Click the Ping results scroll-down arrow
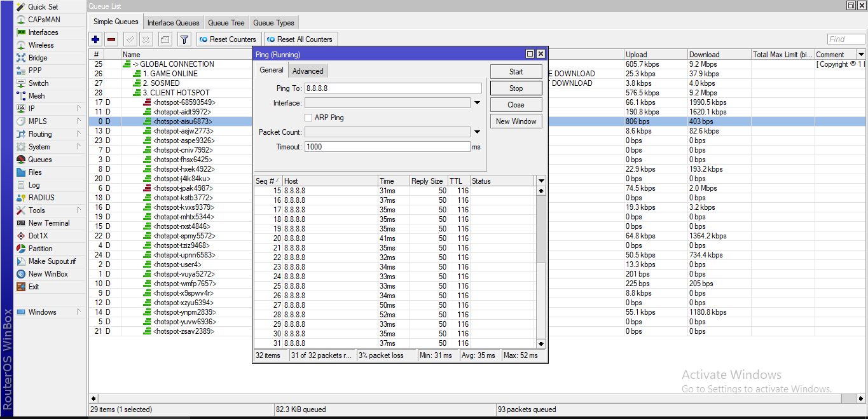Viewport: 868px width, 419px height. (541, 343)
